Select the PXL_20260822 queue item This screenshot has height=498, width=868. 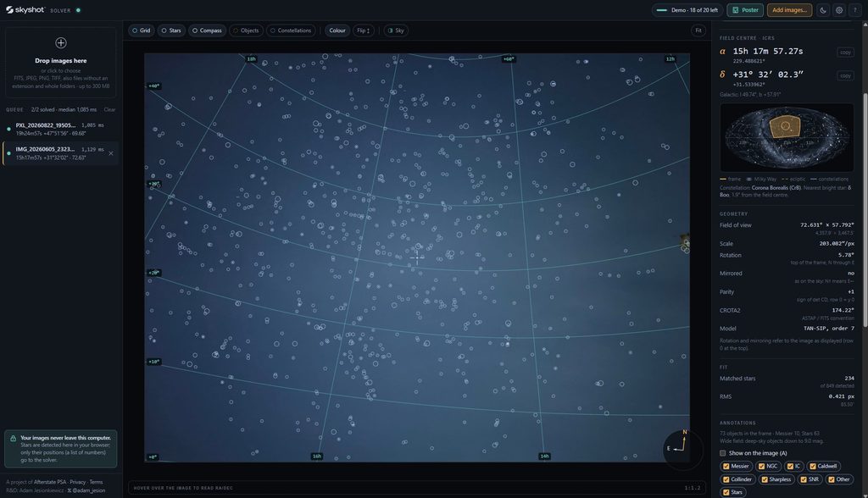tap(60, 129)
